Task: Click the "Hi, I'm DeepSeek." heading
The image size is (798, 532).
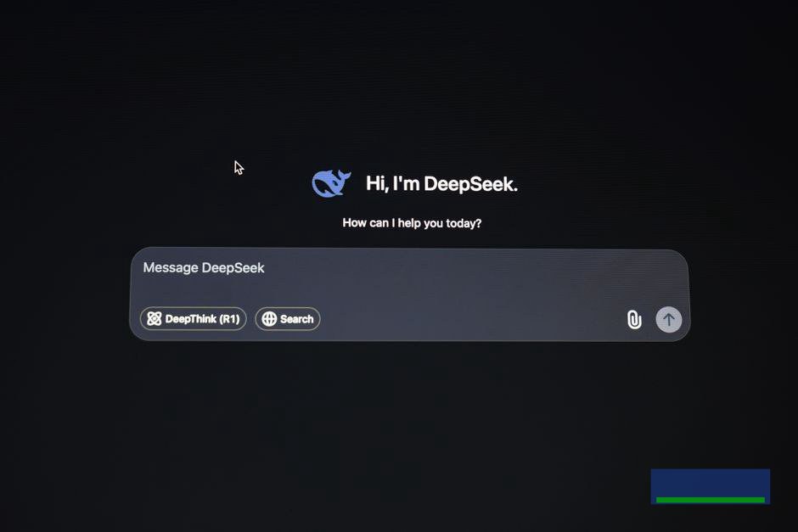Action: [x=441, y=183]
